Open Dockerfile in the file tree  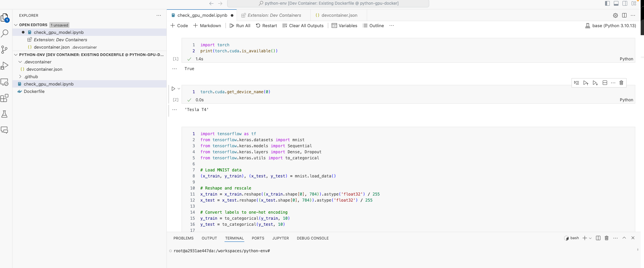(x=90, y=92)
